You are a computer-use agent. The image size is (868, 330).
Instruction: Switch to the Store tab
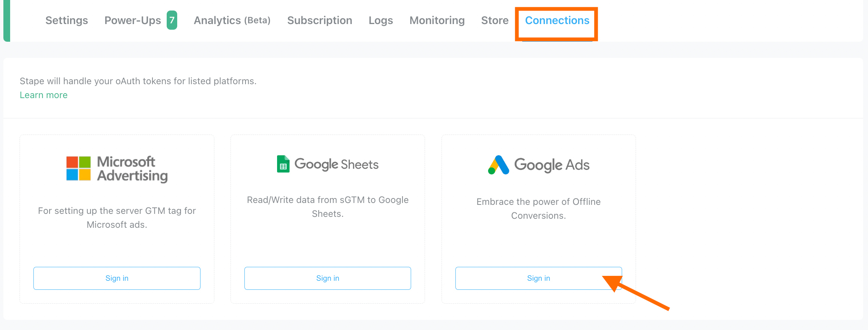click(x=495, y=20)
